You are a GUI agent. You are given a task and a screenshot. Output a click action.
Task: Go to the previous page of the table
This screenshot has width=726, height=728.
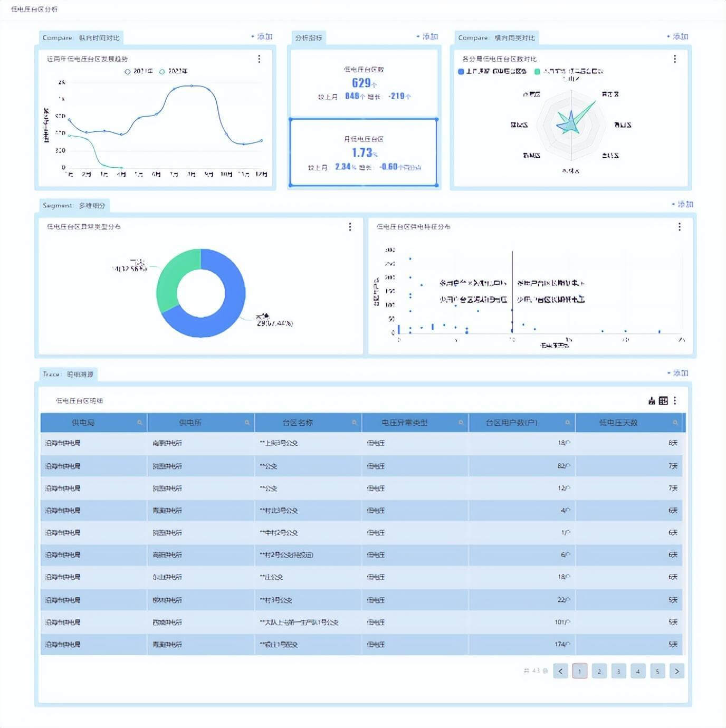[560, 671]
